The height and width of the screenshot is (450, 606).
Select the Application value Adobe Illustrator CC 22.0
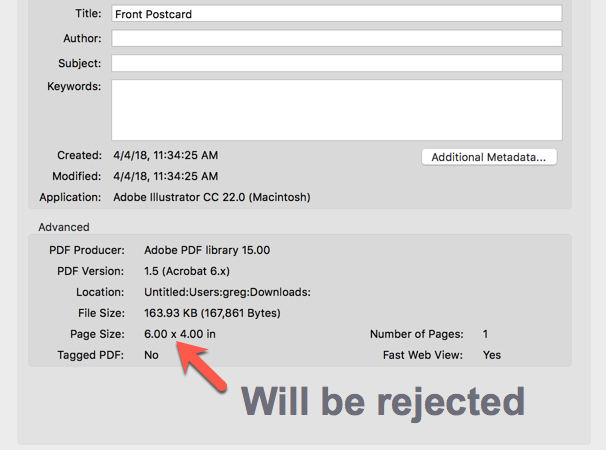(x=212, y=197)
